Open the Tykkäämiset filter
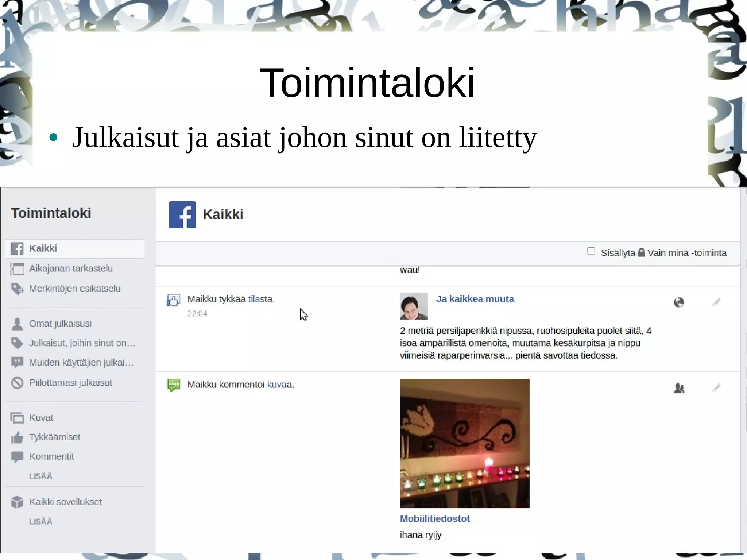Screen dimensions: 747x560 point(55,437)
